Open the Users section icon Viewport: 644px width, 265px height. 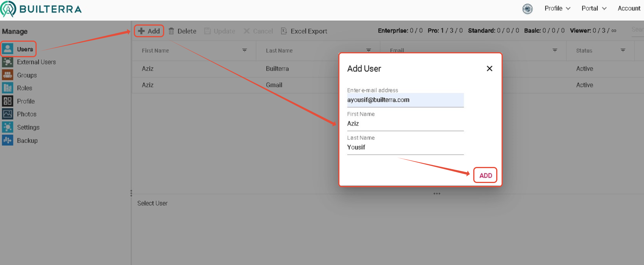click(x=7, y=49)
